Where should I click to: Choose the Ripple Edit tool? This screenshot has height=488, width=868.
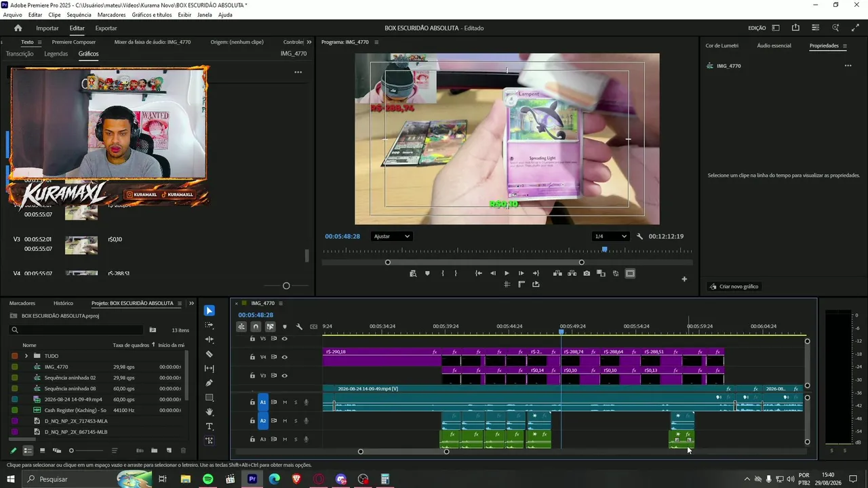(x=210, y=340)
